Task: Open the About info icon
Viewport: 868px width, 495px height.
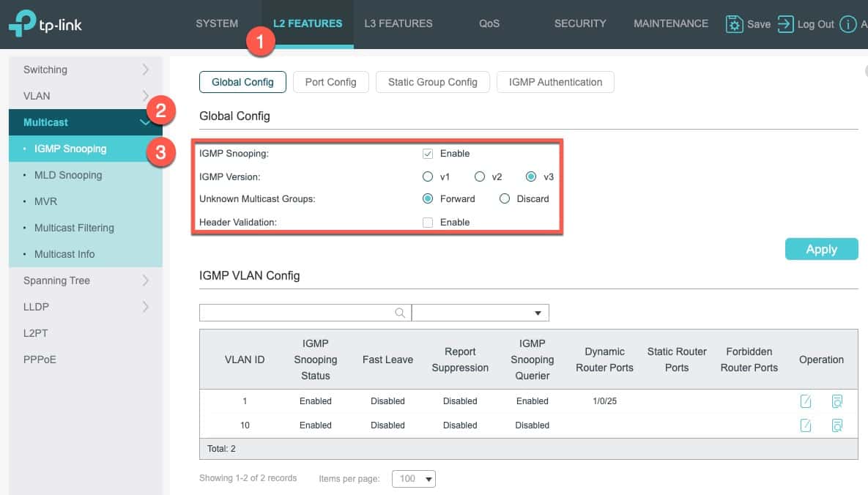Action: pos(847,24)
